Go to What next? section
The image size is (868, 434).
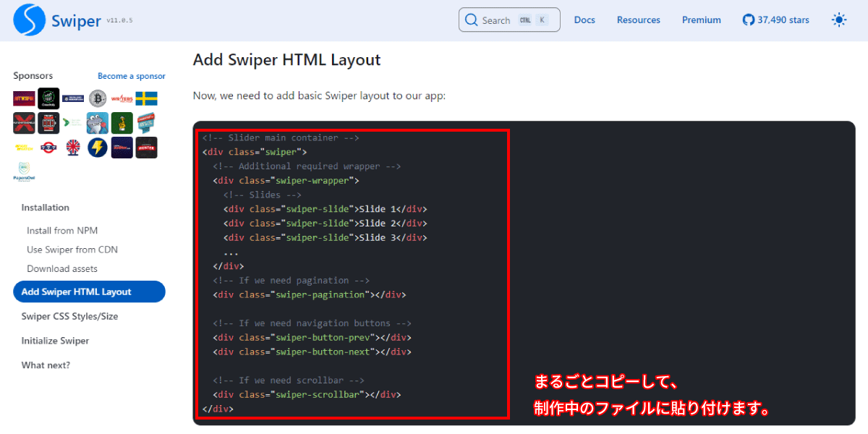click(46, 365)
